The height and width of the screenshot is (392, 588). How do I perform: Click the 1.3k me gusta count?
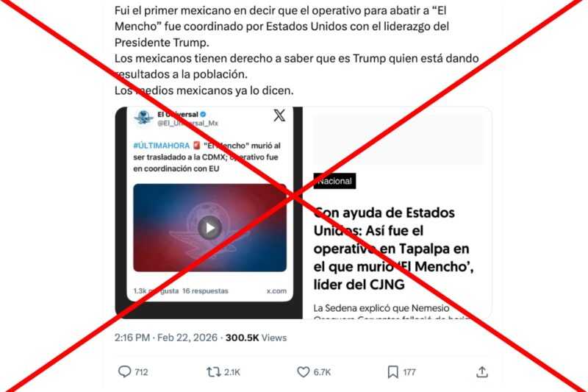pyautogui.click(x=156, y=291)
